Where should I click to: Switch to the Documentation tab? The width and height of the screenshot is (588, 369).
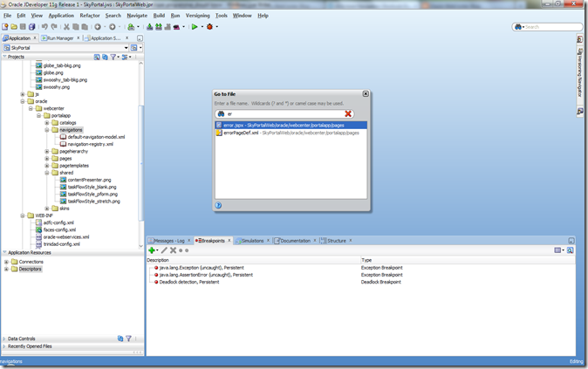pyautogui.click(x=295, y=241)
